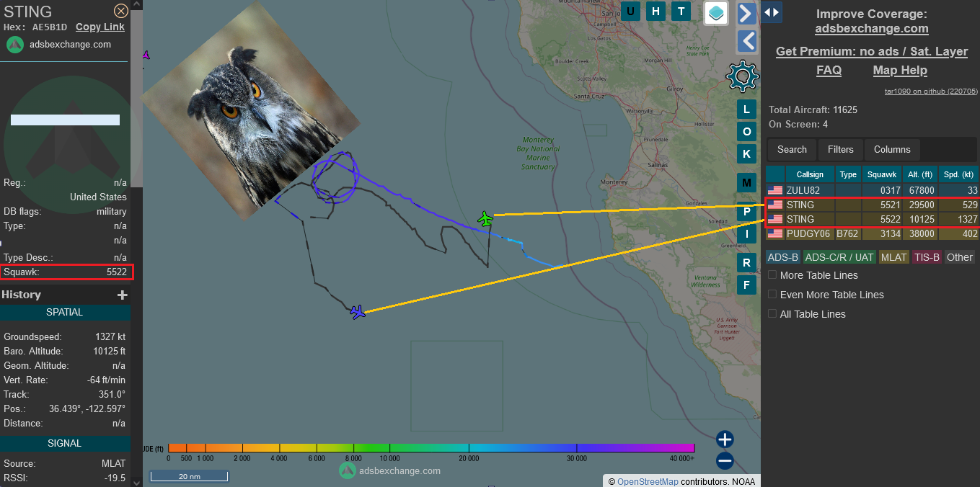This screenshot has width=980, height=487.
Task: Zoom in the map with plus button
Action: [725, 439]
